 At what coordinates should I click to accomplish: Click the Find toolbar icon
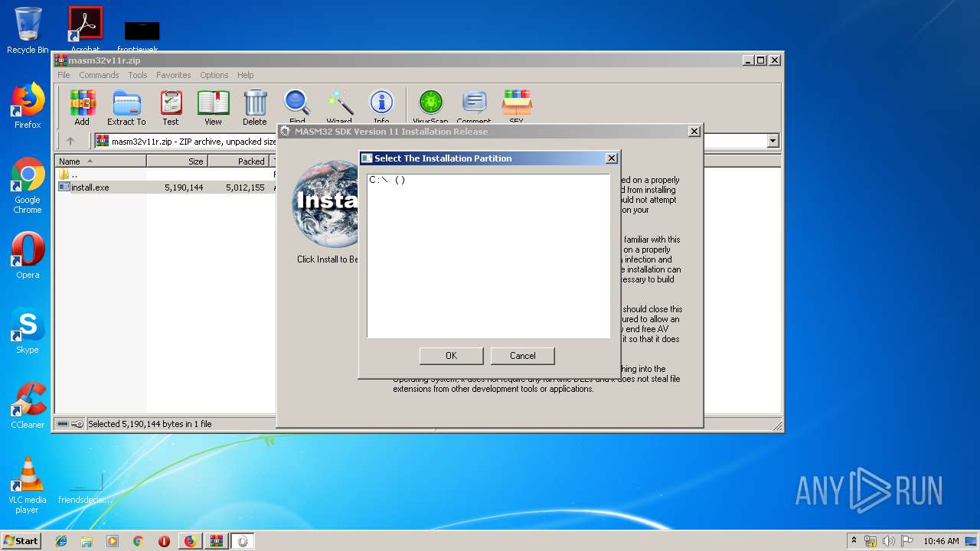[297, 106]
